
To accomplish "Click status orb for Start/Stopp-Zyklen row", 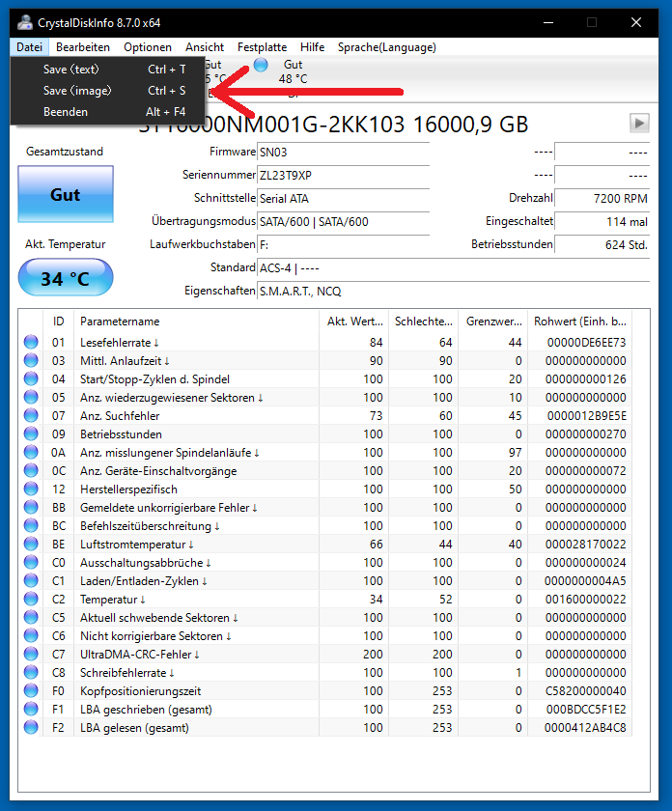I will [31, 378].
